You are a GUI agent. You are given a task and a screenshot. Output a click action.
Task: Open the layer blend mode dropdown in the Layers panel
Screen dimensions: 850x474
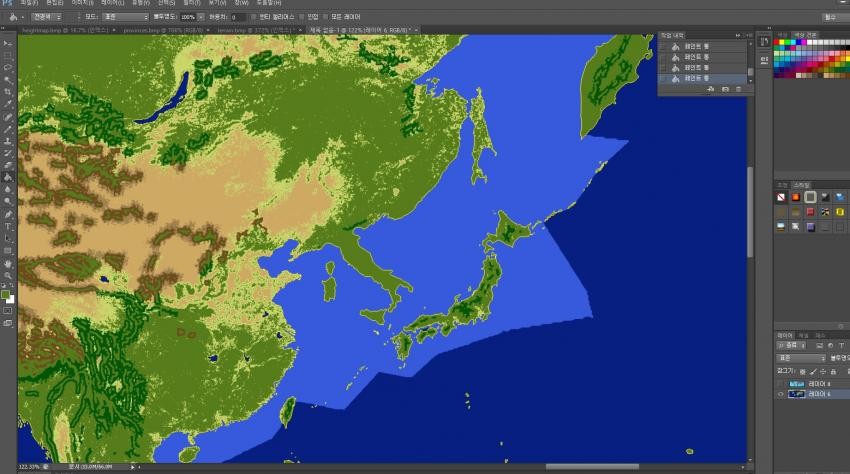pos(802,358)
